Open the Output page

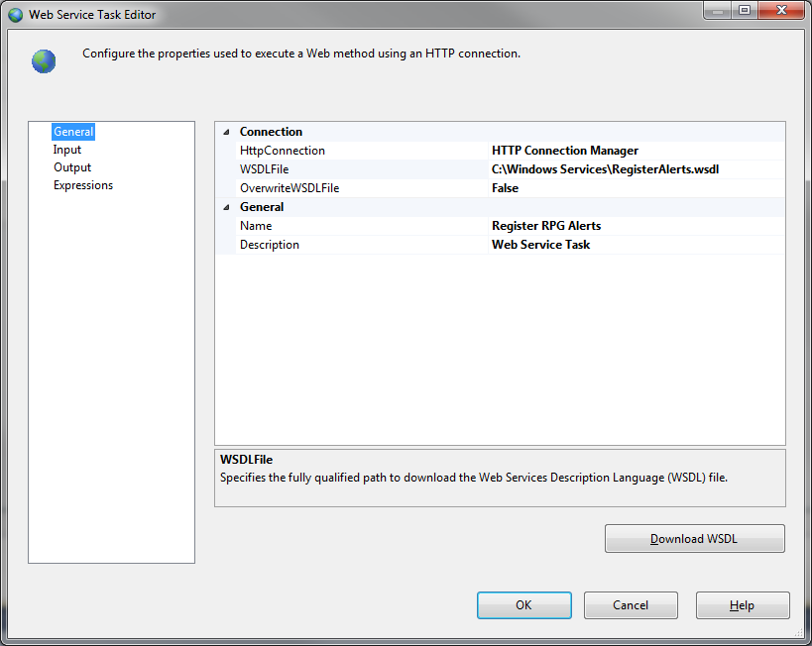[72, 167]
